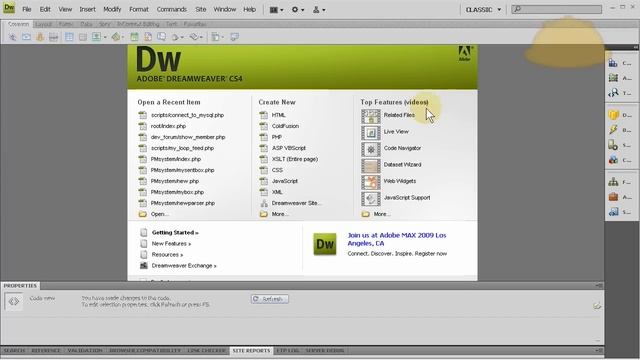The image size is (640, 360).
Task: Open recent file PMsystem/mysentbox.php
Action: pyautogui.click(x=182, y=170)
